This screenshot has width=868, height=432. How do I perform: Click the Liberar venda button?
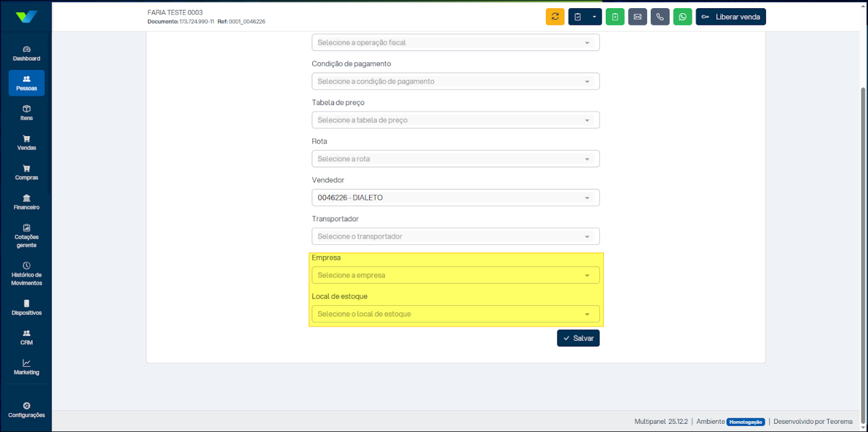coord(730,17)
